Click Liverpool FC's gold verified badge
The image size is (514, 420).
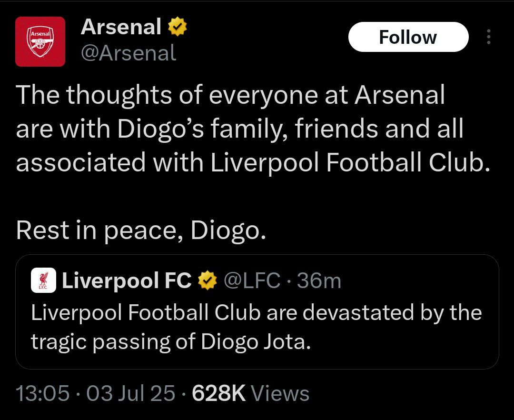coord(207,281)
